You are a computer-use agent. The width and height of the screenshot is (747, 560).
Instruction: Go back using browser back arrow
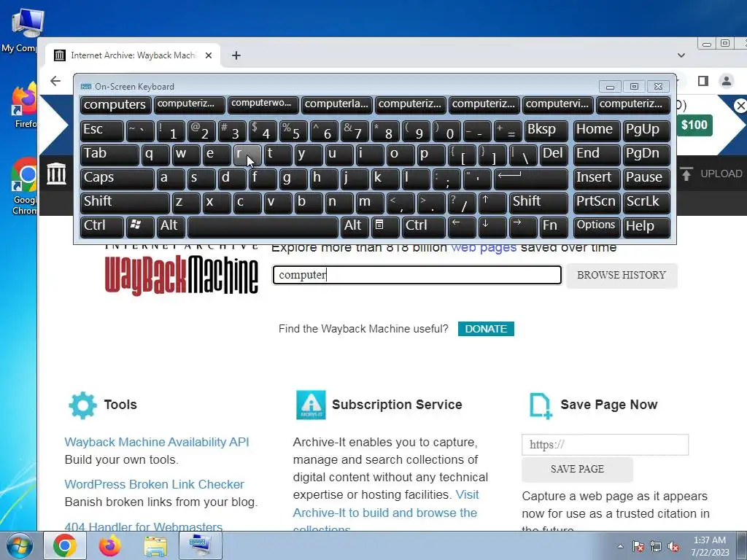(55, 81)
